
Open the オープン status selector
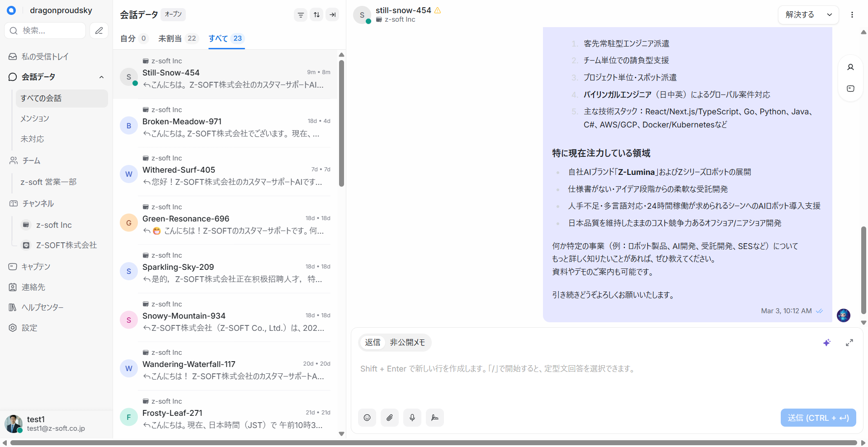coord(173,14)
